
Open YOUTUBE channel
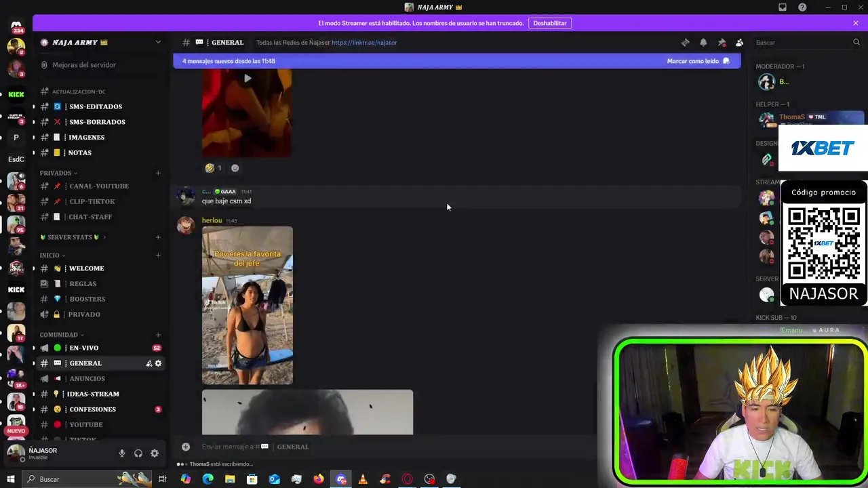click(x=85, y=425)
